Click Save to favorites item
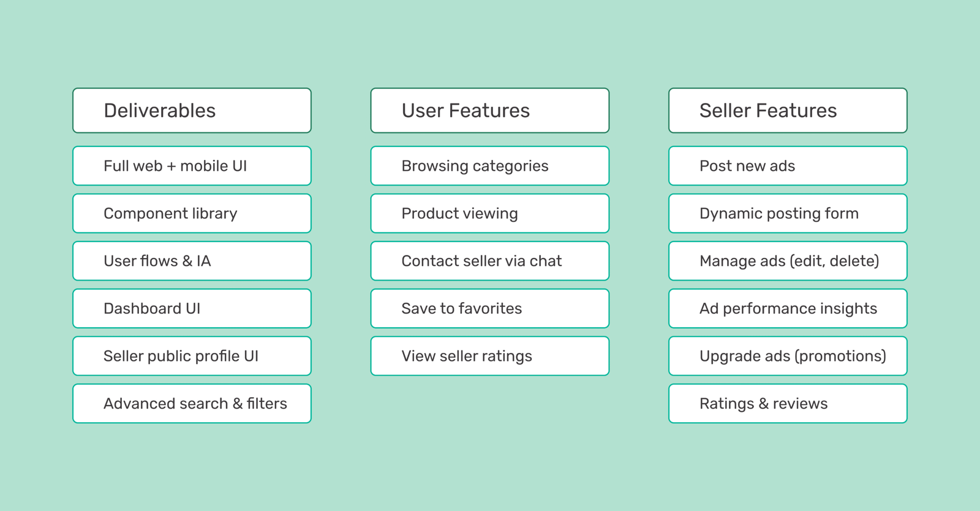980x511 pixels. click(489, 308)
